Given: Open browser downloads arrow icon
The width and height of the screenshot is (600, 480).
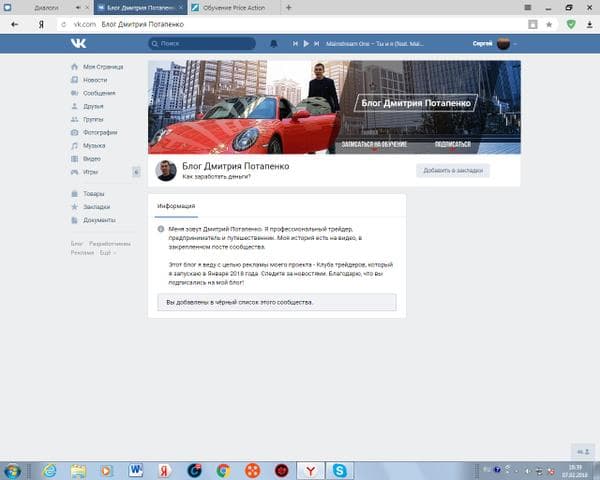Looking at the screenshot, I should [x=589, y=24].
